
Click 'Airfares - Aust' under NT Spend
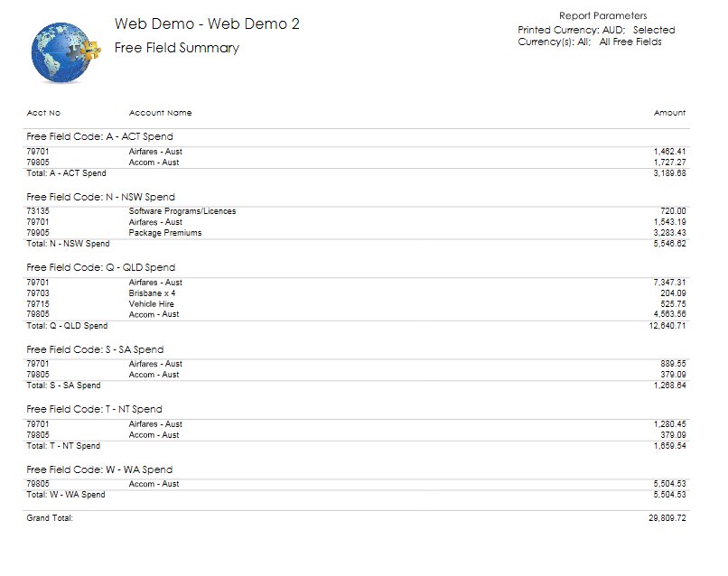155,424
